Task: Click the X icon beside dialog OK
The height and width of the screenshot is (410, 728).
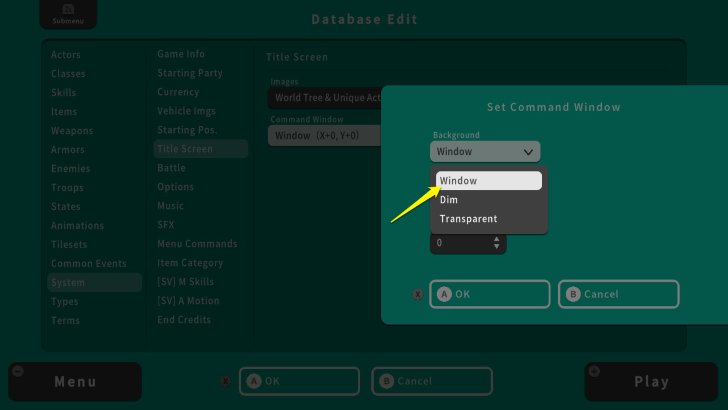Action: (417, 295)
